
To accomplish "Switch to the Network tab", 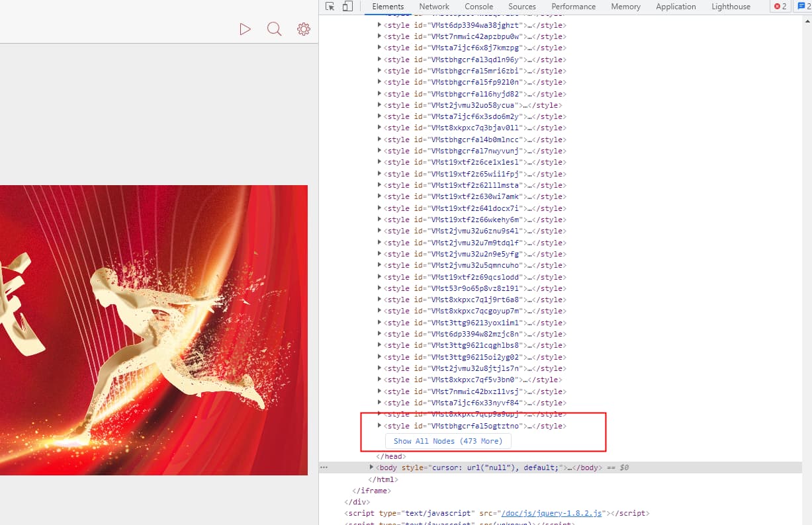I will click(434, 7).
